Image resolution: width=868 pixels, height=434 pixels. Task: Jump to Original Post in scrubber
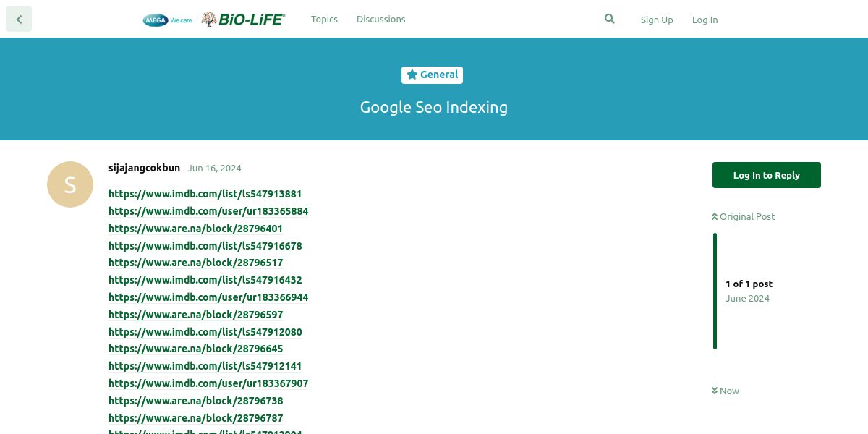pos(743,216)
